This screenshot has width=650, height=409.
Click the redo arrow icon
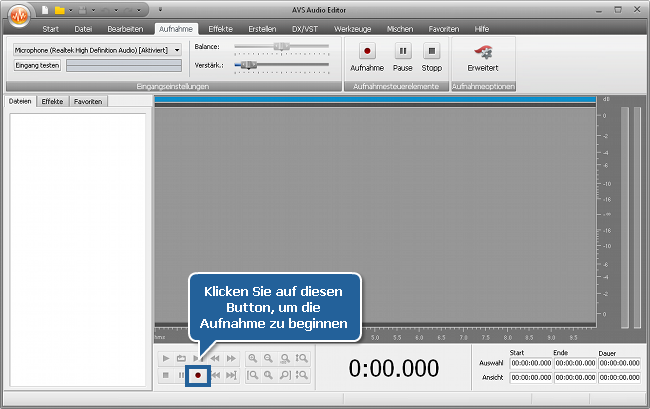coord(128,10)
